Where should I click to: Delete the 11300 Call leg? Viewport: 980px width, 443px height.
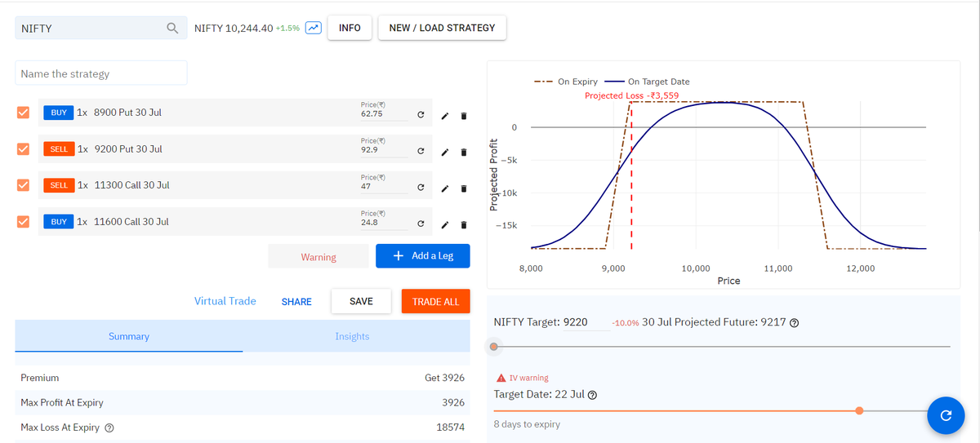coord(464,188)
